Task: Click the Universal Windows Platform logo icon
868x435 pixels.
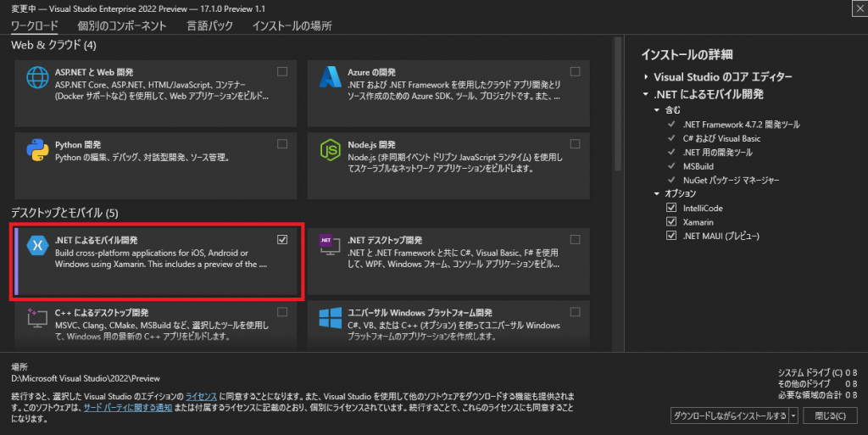Action: click(x=331, y=318)
